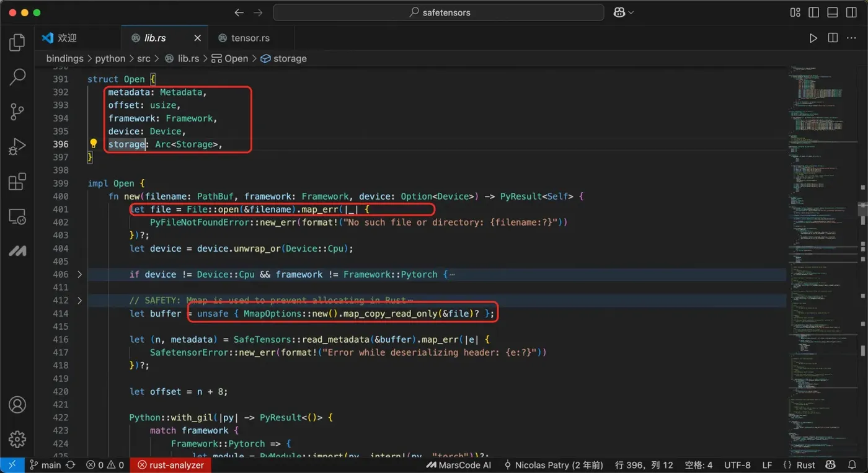Viewport: 868px width, 473px height.
Task: Click the main branch in status bar
Action: coord(46,465)
